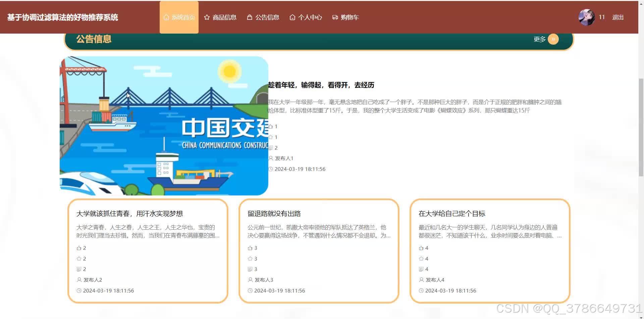
Task: Open the 中国交建 announcement image
Action: click(x=164, y=126)
